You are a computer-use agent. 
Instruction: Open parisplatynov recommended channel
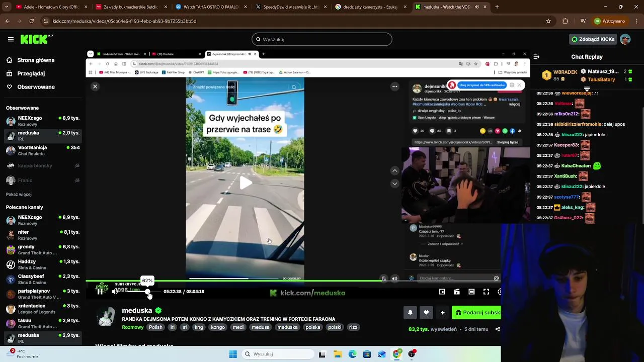click(x=42, y=294)
